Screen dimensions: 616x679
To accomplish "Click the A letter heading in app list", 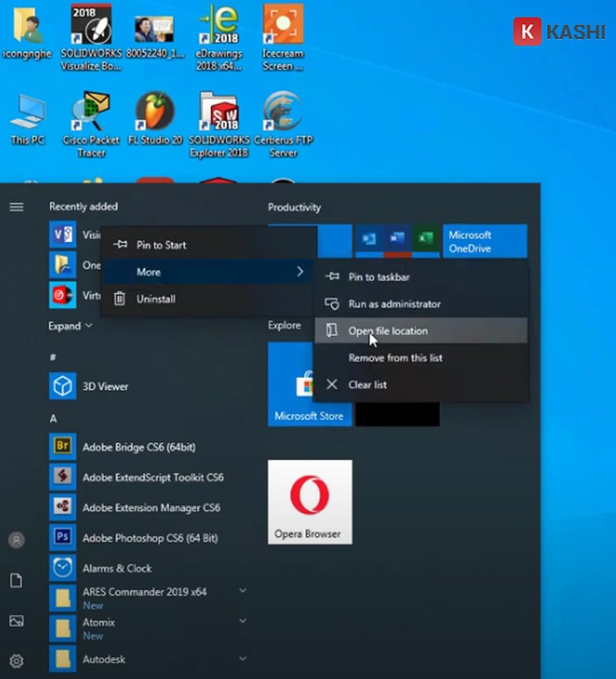I will tap(53, 418).
